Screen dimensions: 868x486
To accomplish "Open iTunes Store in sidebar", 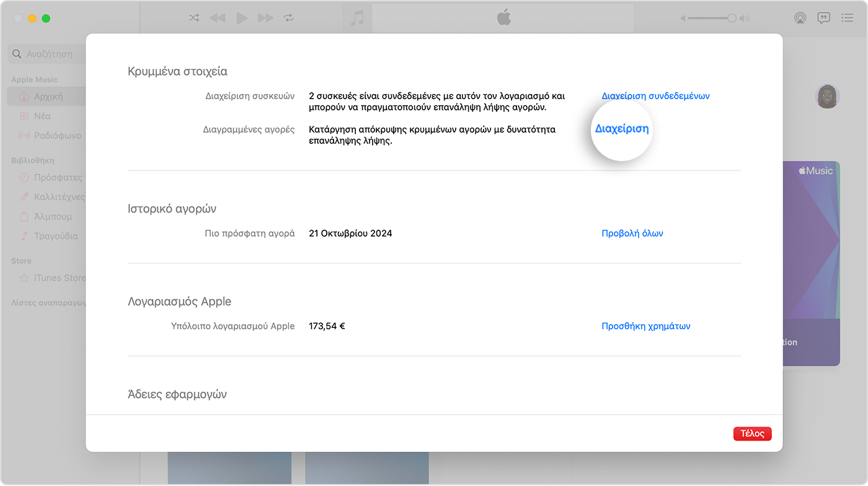I will [x=59, y=278].
